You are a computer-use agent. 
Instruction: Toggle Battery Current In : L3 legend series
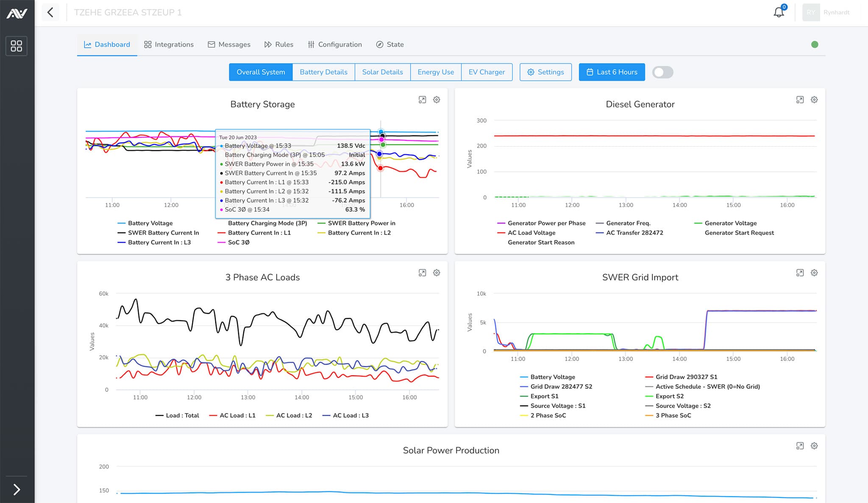tap(154, 243)
